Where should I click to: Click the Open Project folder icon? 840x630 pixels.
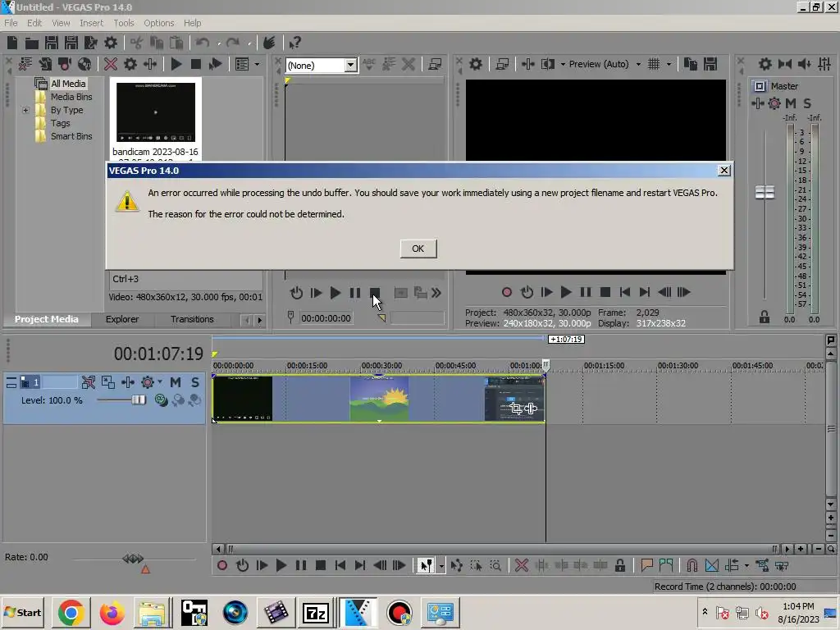32,43
